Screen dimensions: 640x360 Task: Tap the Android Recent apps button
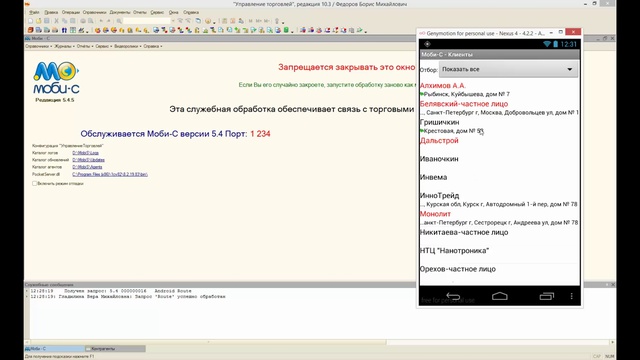(547, 296)
